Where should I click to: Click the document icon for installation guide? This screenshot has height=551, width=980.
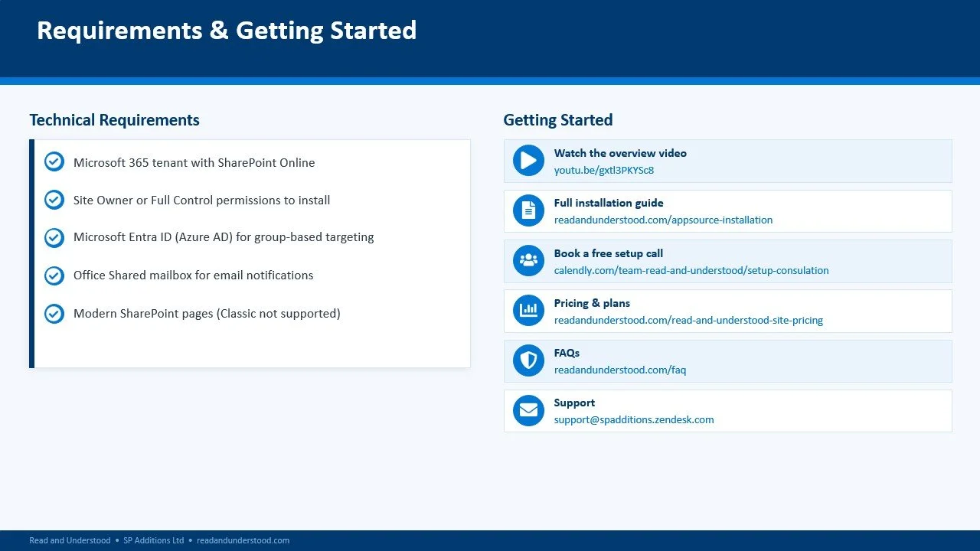pos(528,210)
